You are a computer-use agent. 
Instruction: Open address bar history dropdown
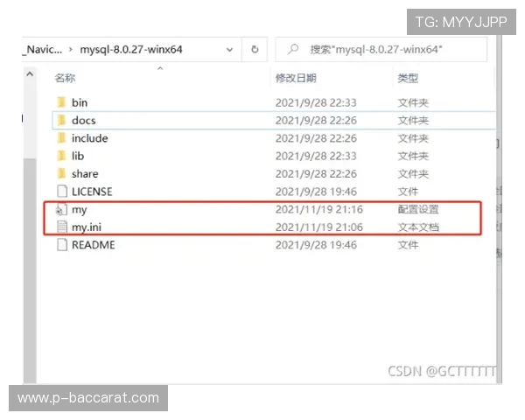(229, 50)
